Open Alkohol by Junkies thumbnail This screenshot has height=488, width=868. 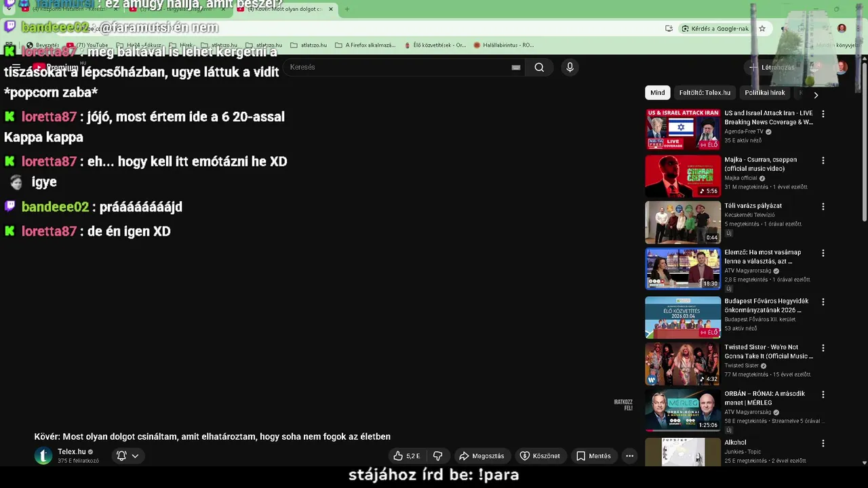coord(683,451)
